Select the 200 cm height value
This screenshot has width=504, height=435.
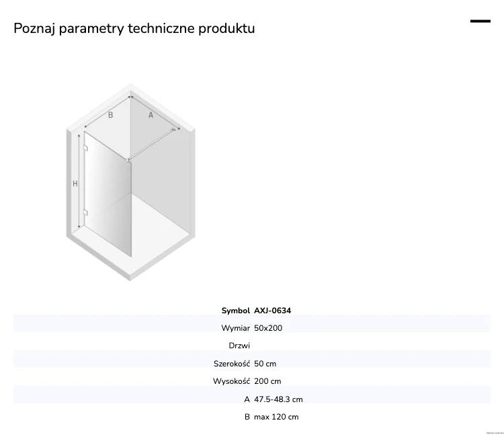point(267,381)
